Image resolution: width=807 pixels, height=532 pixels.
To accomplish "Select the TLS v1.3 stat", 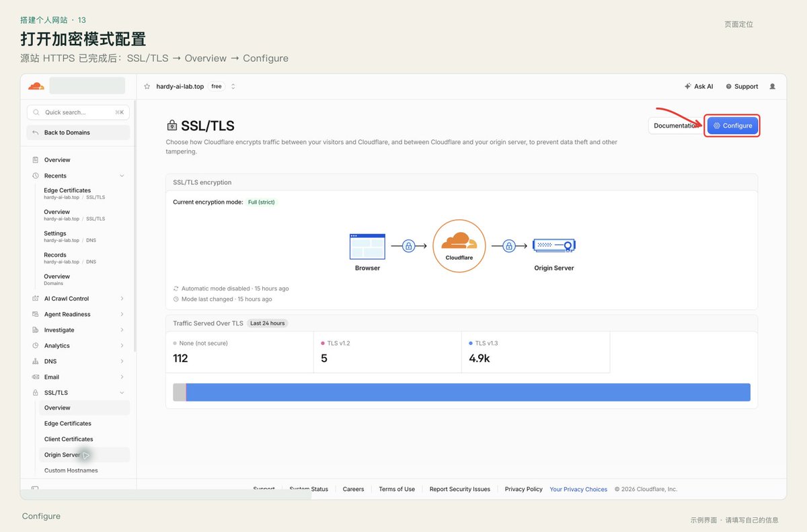I will pyautogui.click(x=535, y=352).
